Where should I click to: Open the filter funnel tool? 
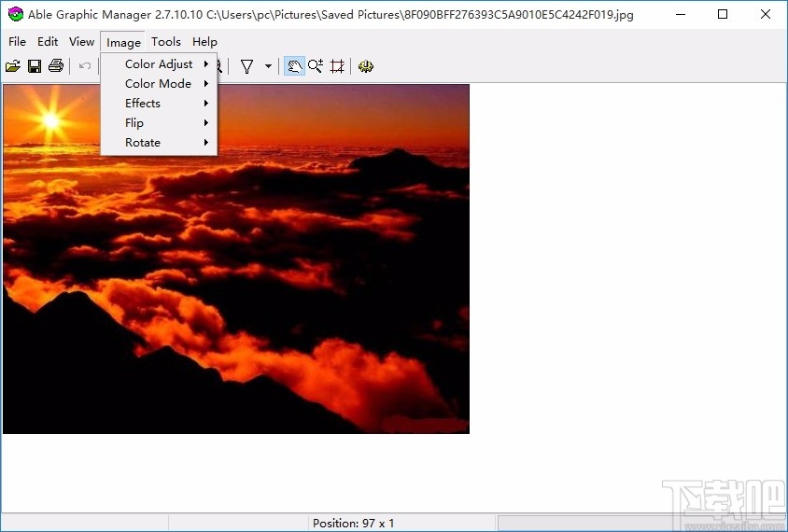pyautogui.click(x=246, y=66)
